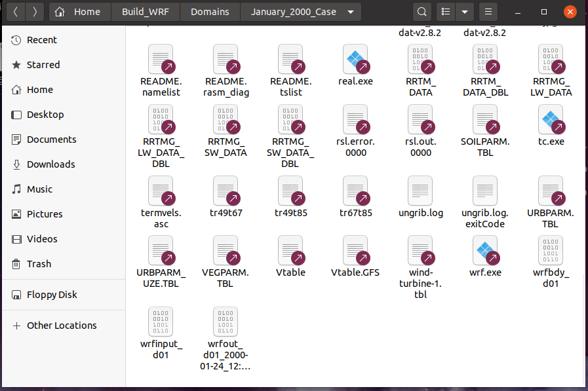Open Documents in the sidebar
Screen dimensions: 588x391
tap(64, 140)
